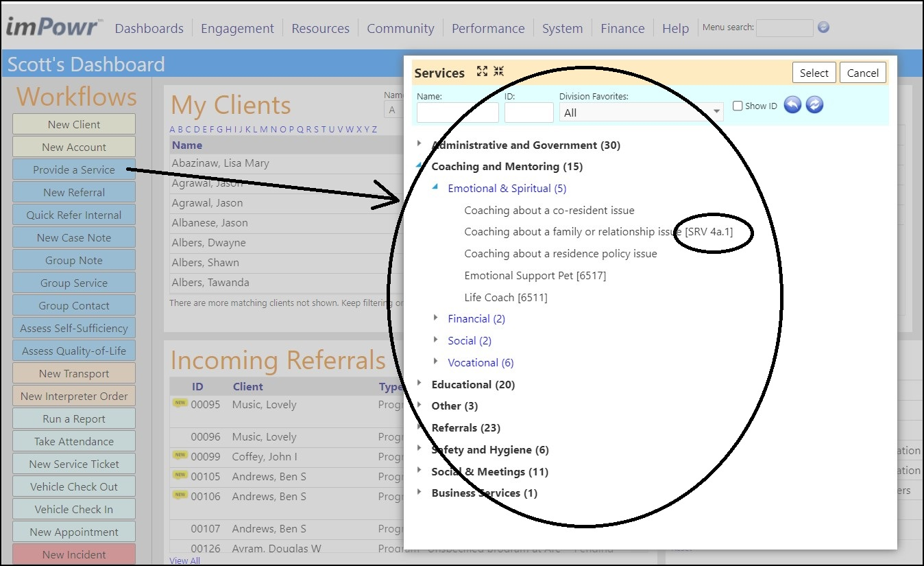Click the New Incident button
The image size is (924, 566).
[74, 554]
